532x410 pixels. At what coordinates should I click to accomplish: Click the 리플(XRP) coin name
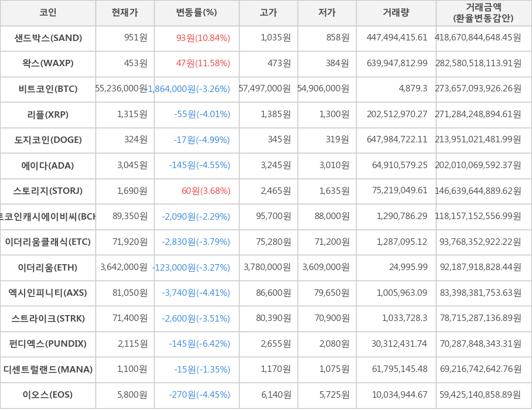48,114
